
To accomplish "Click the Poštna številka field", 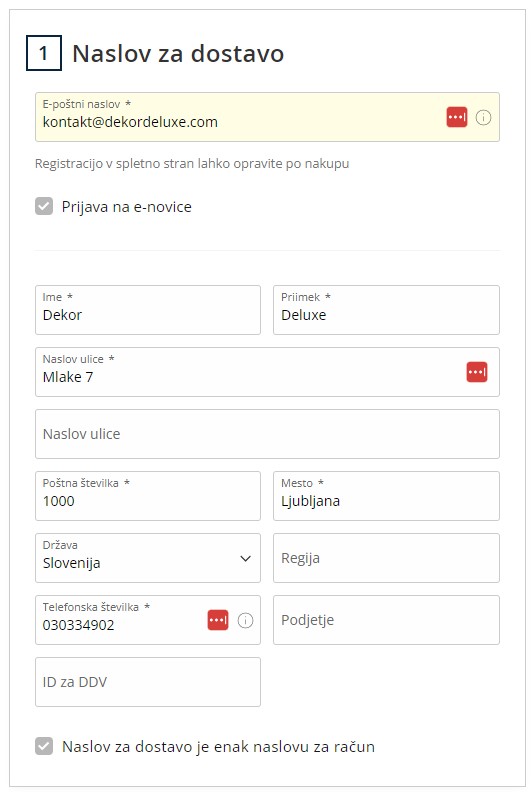I will click(x=148, y=496).
